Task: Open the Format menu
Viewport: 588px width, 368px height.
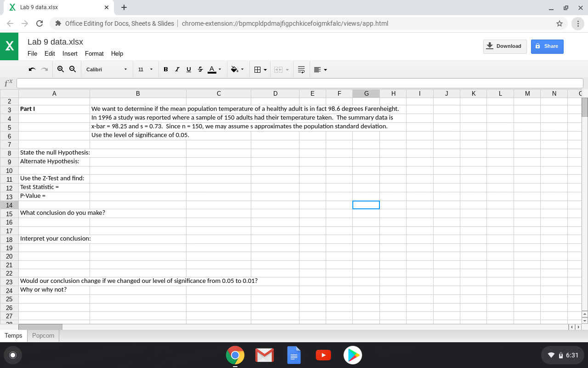Action: (x=94, y=53)
